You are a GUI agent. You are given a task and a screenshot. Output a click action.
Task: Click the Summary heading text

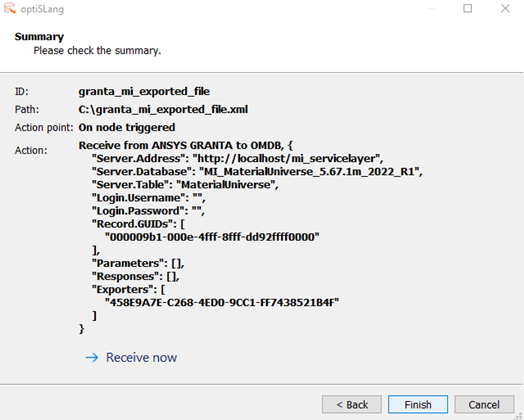click(x=39, y=36)
